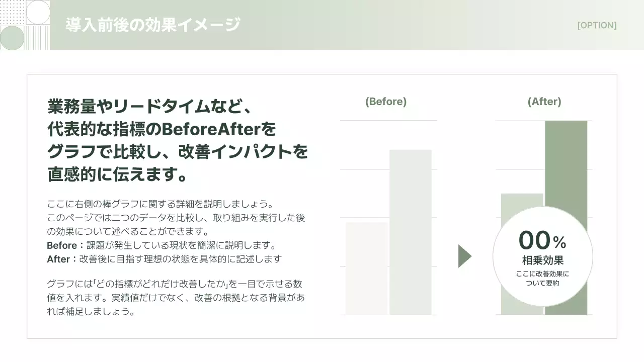Click the bold 'Before:' line in description
The image size is (644, 362).
point(162,245)
